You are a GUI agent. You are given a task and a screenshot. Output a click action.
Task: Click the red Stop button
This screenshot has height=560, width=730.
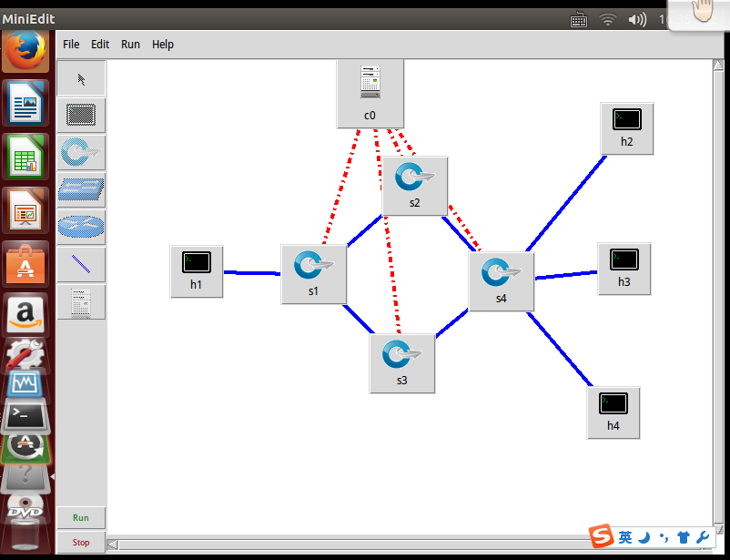pyautogui.click(x=81, y=543)
